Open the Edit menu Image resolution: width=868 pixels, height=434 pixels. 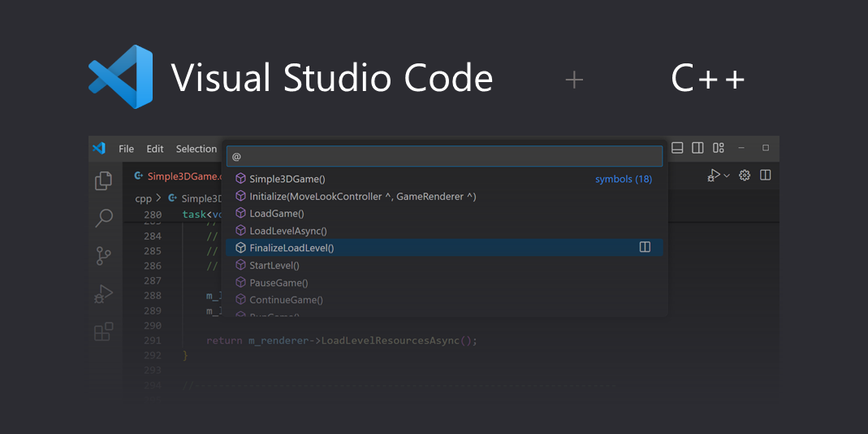pos(155,149)
